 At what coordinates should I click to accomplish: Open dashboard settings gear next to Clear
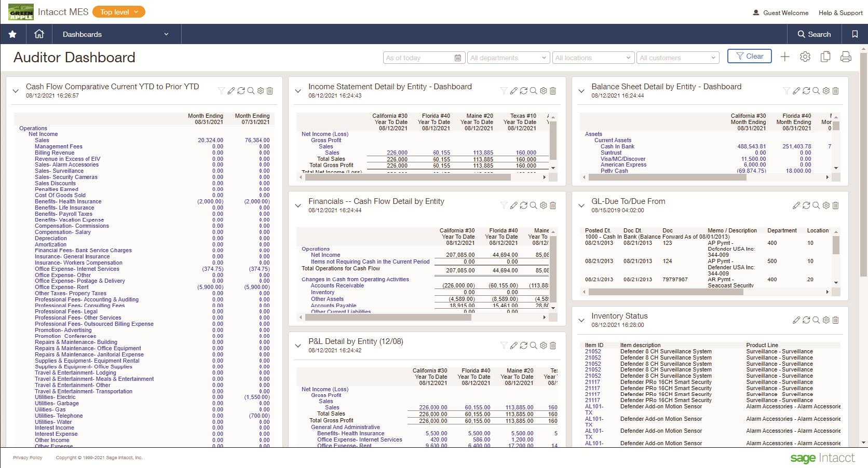(805, 57)
